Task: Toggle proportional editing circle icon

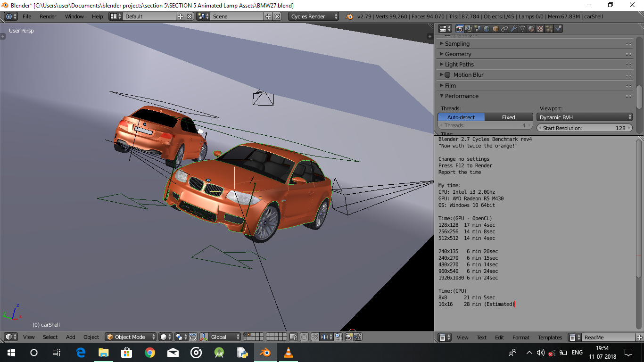Action: click(304, 337)
